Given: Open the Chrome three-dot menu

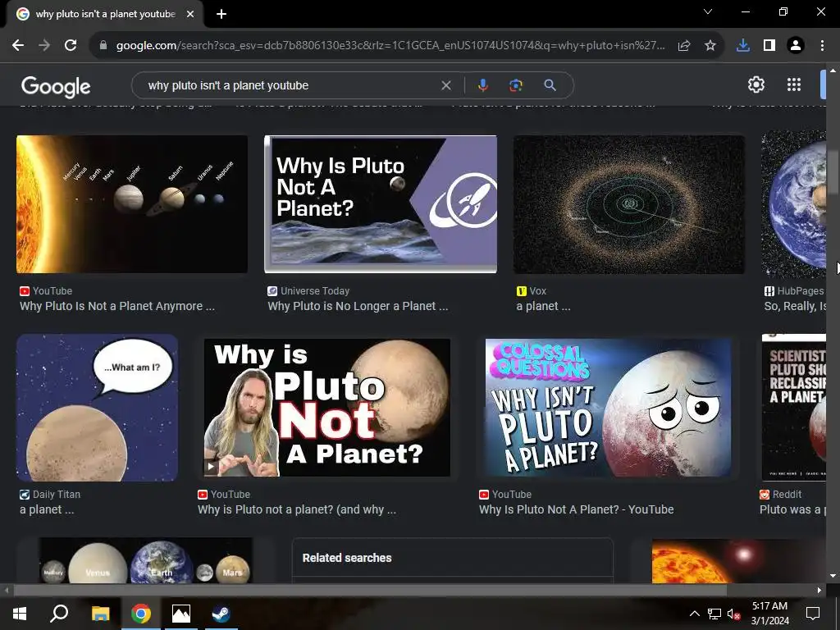Looking at the screenshot, I should tap(822, 46).
